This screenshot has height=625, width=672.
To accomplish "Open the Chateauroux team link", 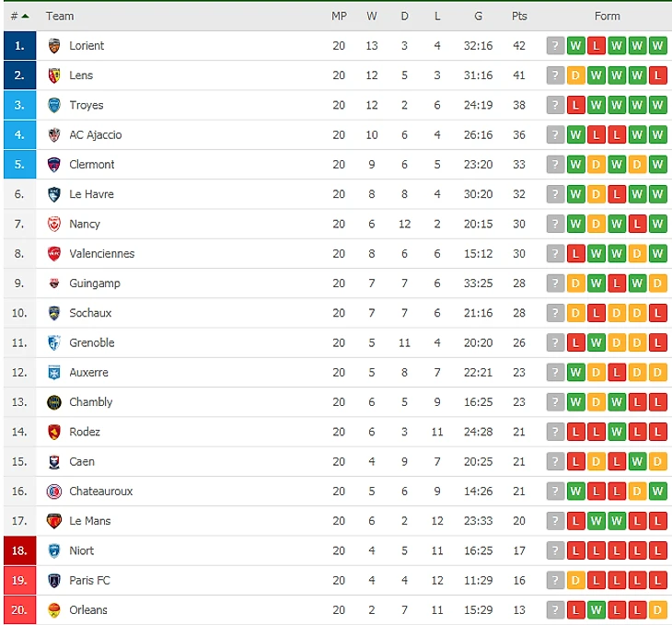I will 101,492.
